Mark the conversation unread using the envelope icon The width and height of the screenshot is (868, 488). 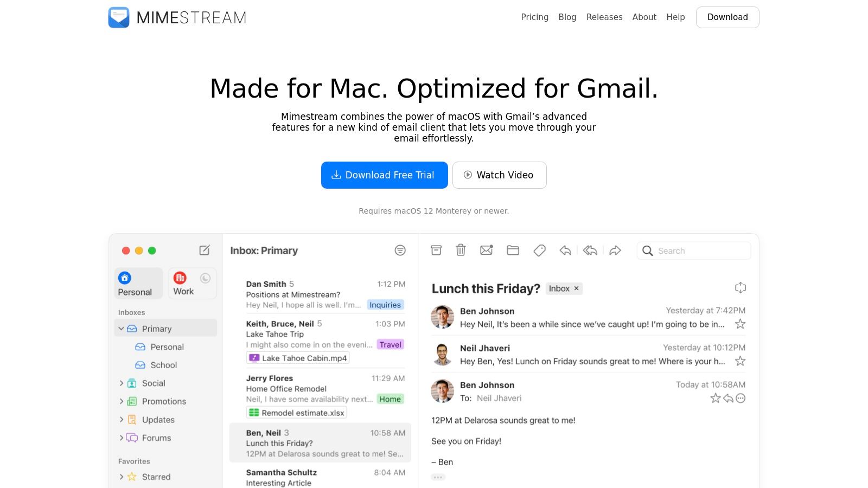click(487, 250)
